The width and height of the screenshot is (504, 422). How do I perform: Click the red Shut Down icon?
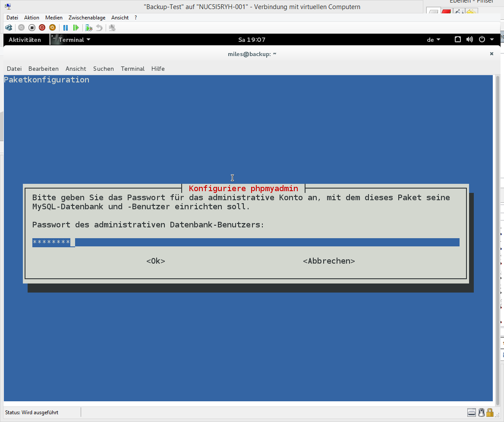pyautogui.click(x=42, y=28)
